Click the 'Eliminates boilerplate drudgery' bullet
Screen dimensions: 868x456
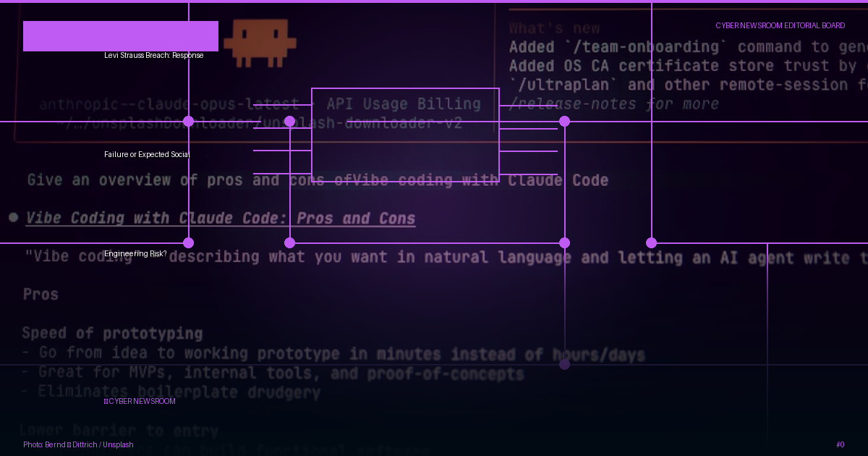coord(171,392)
